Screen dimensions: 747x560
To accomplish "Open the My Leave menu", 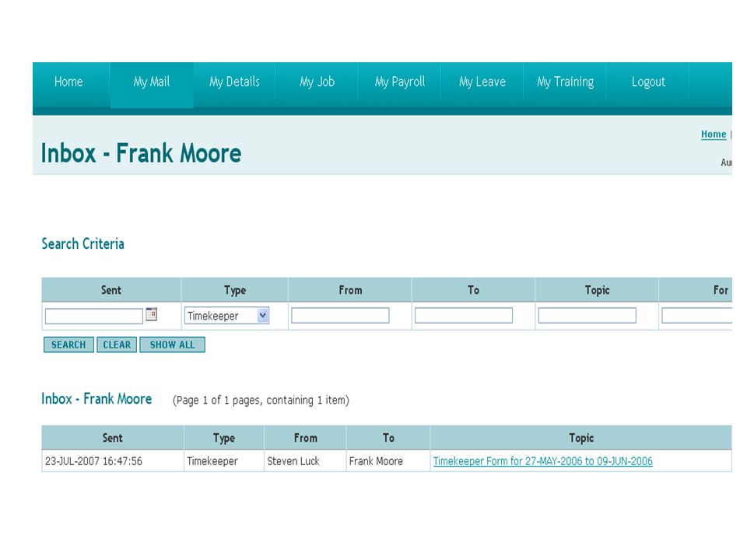I will [x=482, y=82].
